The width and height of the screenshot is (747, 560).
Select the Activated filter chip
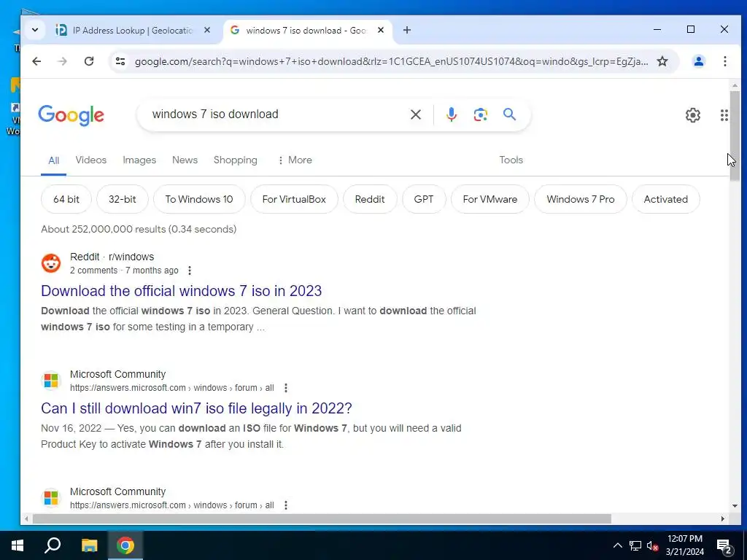665,199
